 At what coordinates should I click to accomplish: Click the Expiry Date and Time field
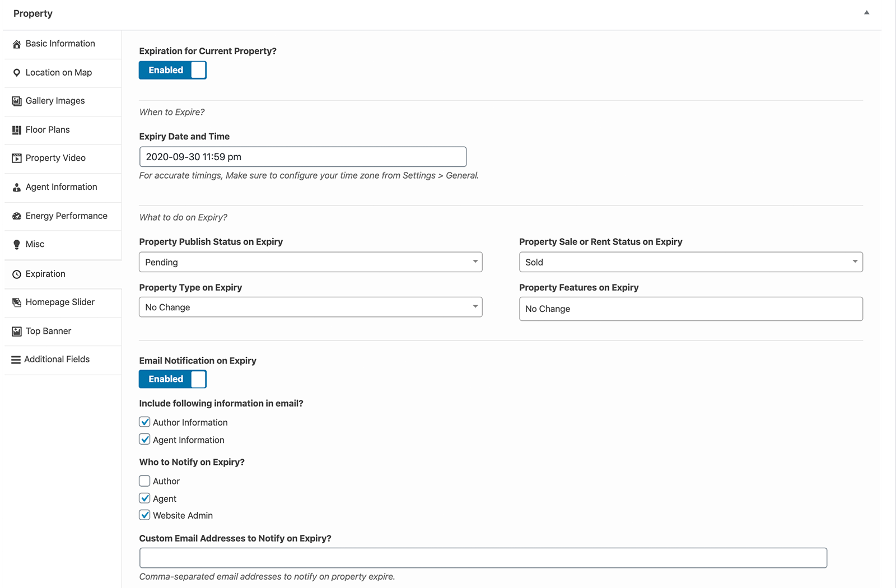click(302, 157)
